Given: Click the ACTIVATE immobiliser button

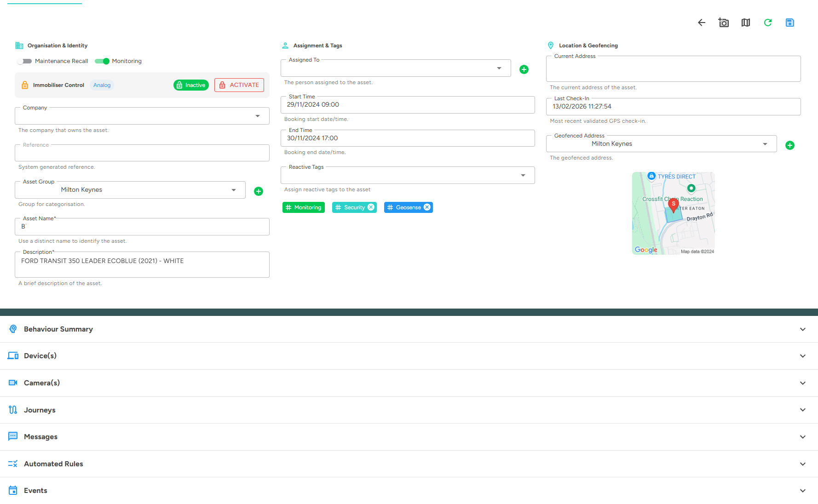Looking at the screenshot, I should tap(239, 85).
